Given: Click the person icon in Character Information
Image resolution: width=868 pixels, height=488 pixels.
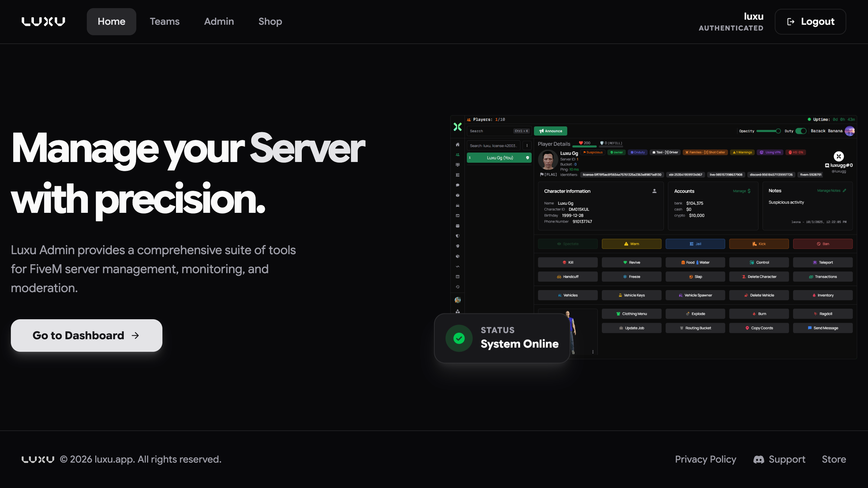Looking at the screenshot, I should (654, 191).
